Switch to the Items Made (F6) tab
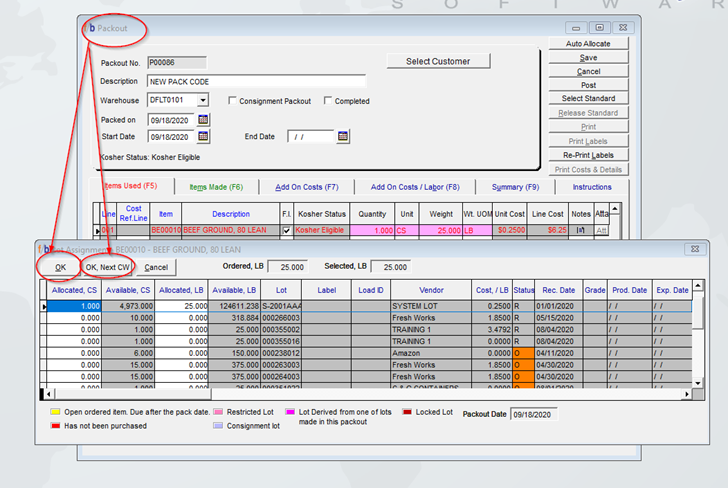Screen dimensions: 728x488 point(216,187)
